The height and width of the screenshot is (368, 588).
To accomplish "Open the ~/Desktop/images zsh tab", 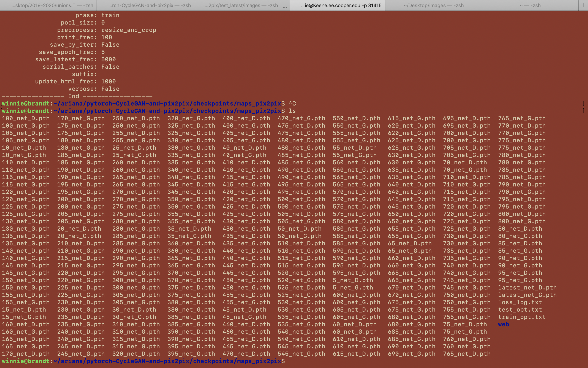I will click(434, 5).
